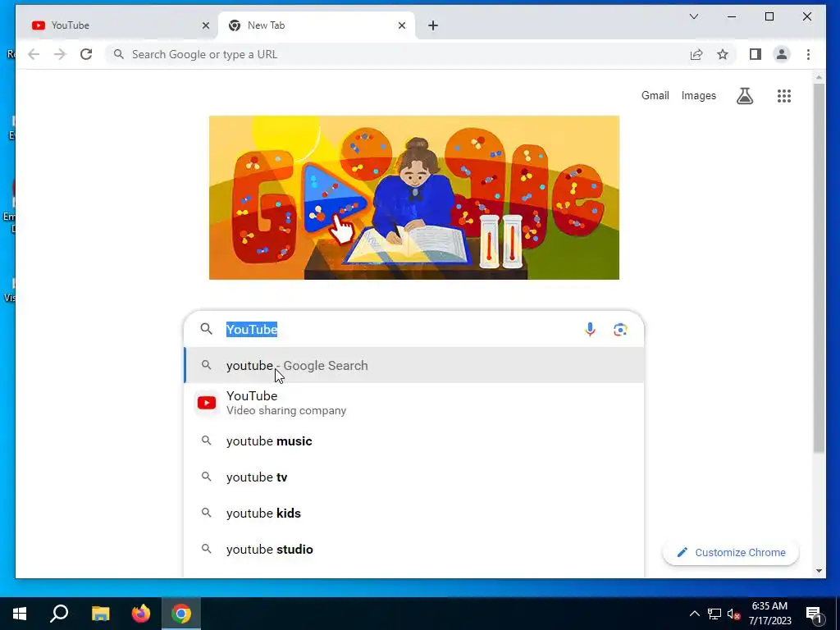Image resolution: width=840 pixels, height=630 pixels.
Task: Open network status tray icon
Action: click(x=714, y=614)
